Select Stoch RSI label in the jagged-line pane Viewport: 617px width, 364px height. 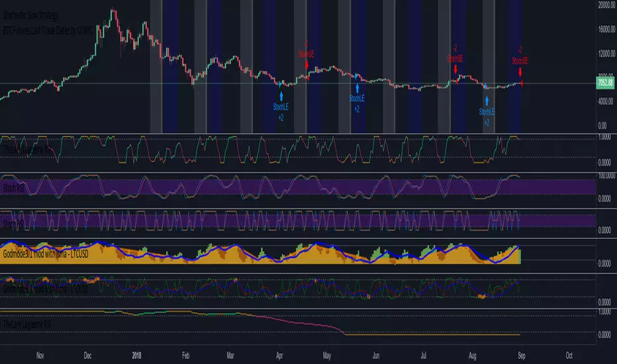pos(13,224)
